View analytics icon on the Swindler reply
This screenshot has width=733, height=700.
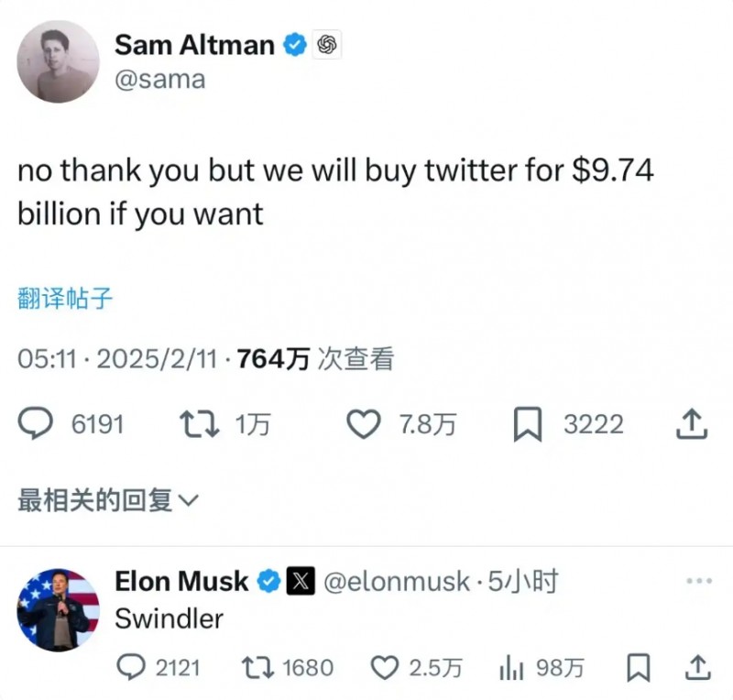(x=510, y=667)
